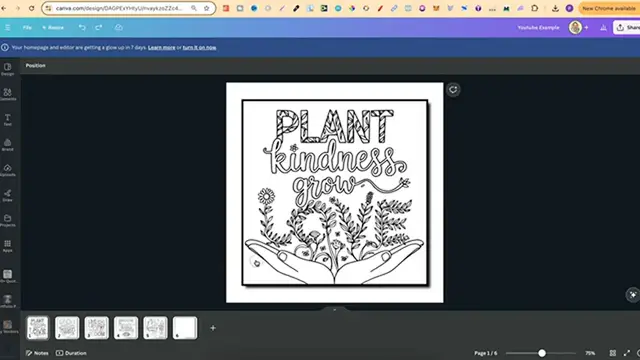640x360 pixels.
Task: Open the Text panel in sidebar
Action: pos(8,120)
